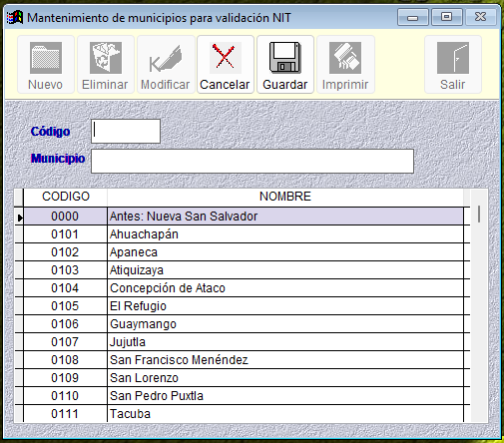The image size is (504, 443).
Task: Select the row selector arrow of row 0000
Action: coord(20,217)
